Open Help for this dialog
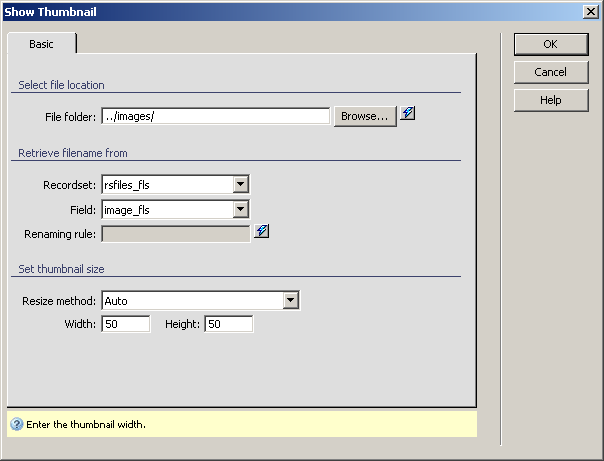Screen dimensions: 604x461 tap(550, 100)
